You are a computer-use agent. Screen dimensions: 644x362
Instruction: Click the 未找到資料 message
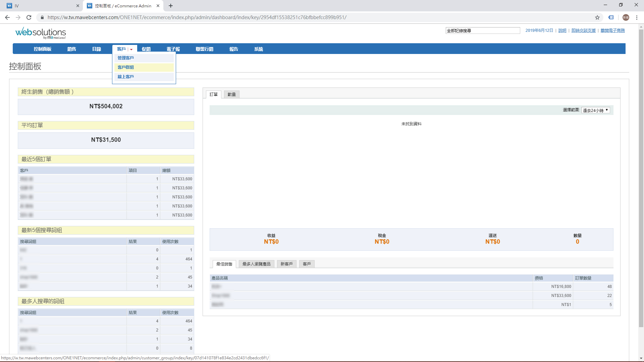pos(412,124)
